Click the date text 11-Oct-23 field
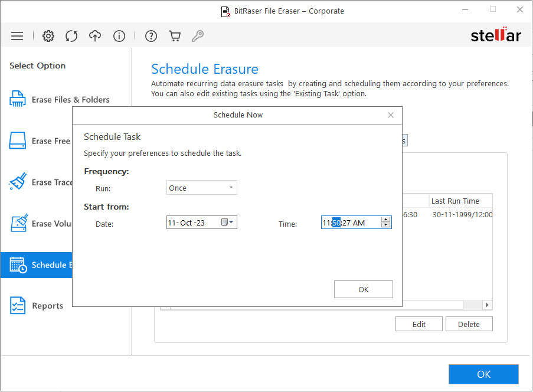The image size is (533, 392). click(x=187, y=223)
